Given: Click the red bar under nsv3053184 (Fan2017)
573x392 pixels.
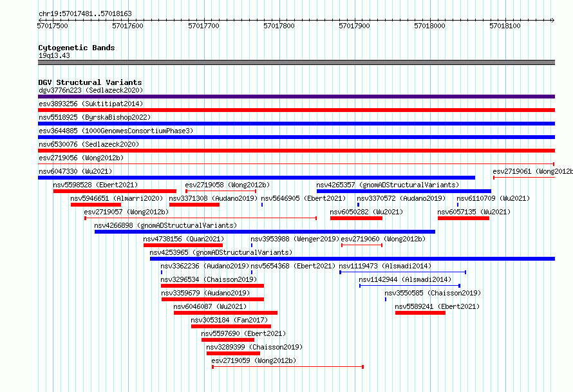Looking at the screenshot, I should click(x=231, y=326).
